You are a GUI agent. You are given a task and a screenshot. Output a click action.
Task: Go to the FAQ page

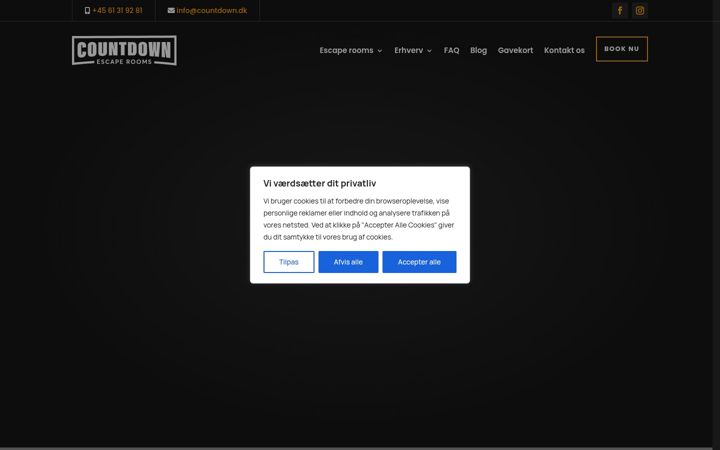[451, 51]
